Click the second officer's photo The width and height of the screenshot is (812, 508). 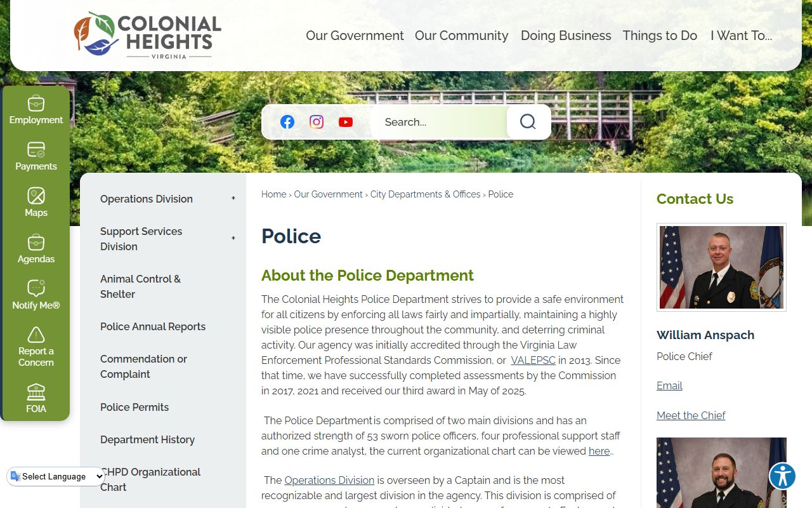point(721,472)
